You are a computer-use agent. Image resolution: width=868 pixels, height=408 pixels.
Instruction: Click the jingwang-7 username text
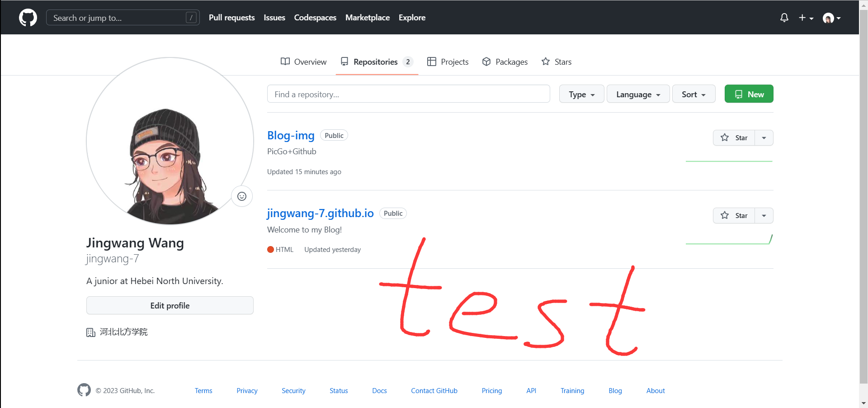point(113,259)
